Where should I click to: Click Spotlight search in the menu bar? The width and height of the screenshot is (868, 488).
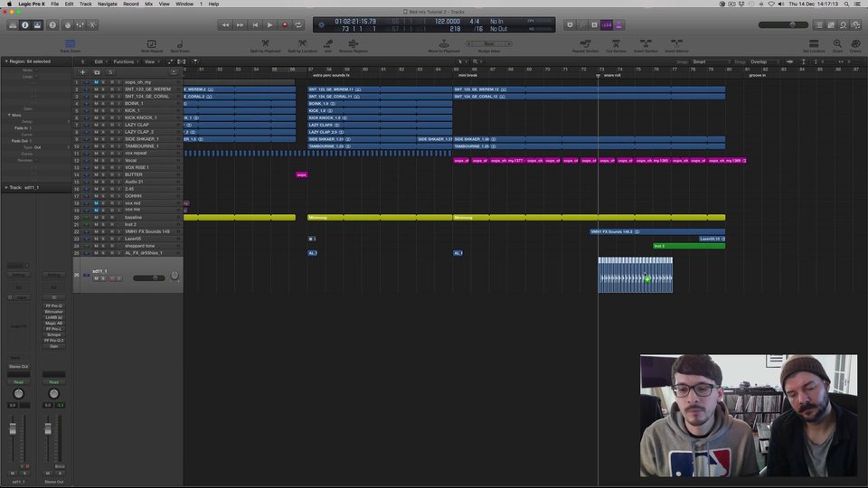846,4
